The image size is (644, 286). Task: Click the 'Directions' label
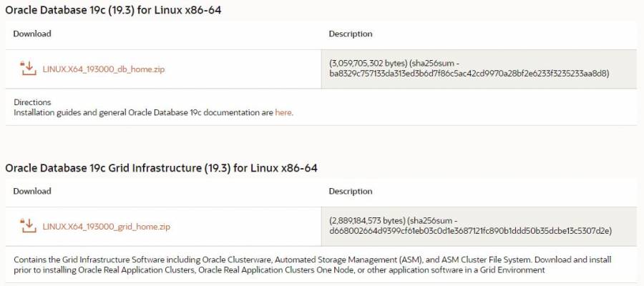click(x=32, y=102)
